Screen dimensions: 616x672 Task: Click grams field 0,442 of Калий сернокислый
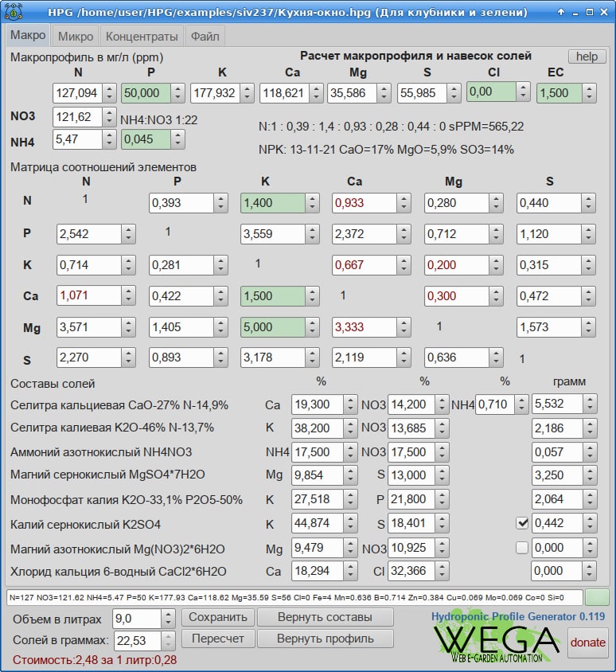pyautogui.click(x=557, y=523)
